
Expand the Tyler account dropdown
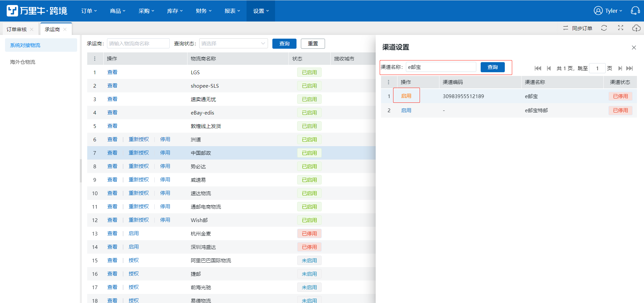coord(613,11)
